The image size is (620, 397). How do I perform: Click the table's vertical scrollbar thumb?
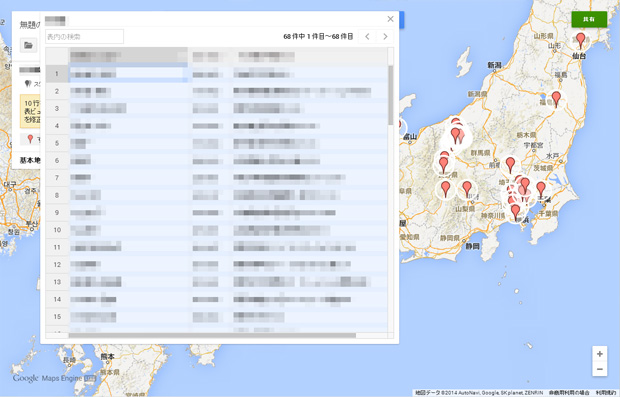[391, 95]
